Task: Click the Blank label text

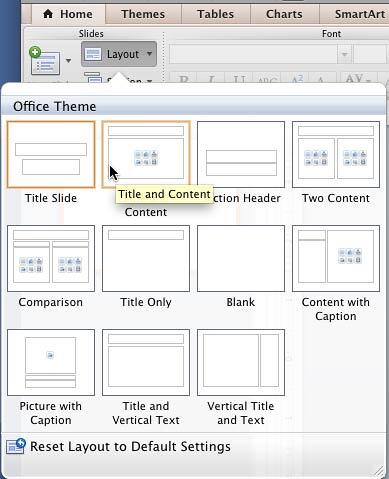Action: click(241, 302)
